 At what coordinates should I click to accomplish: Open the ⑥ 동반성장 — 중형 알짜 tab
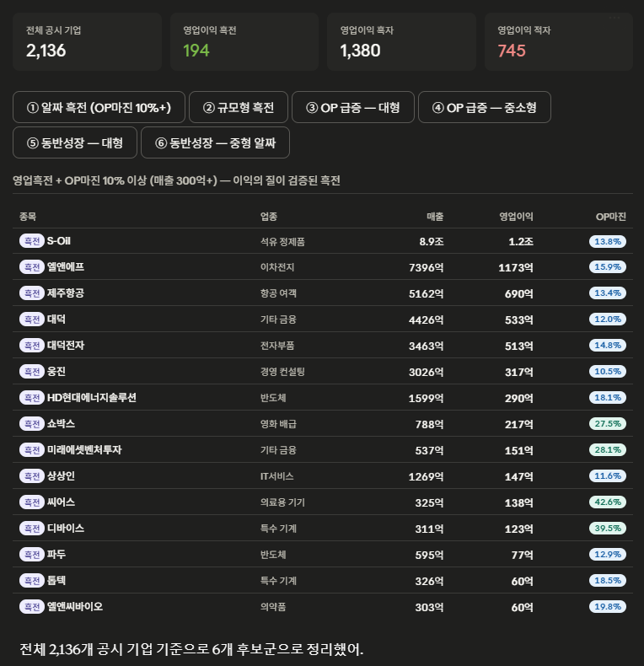point(216,142)
